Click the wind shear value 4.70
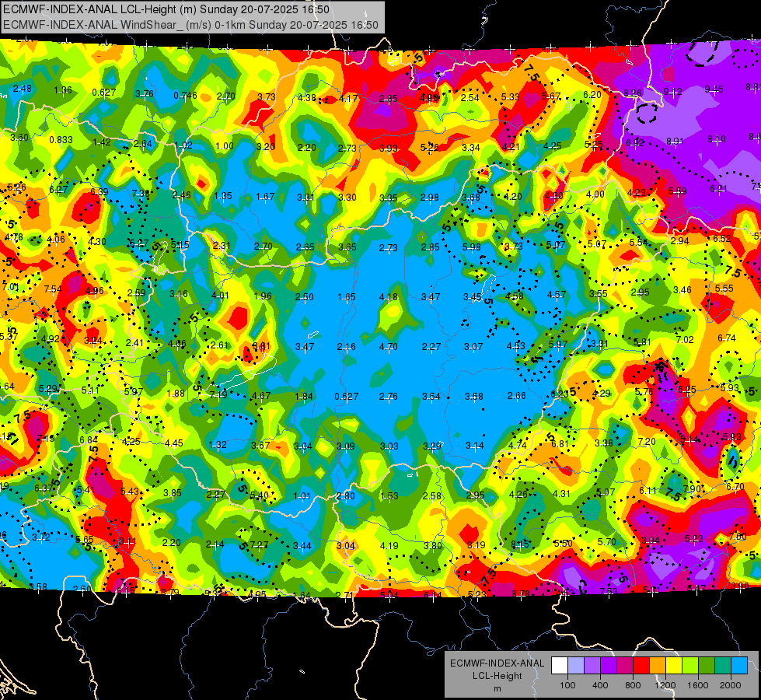Image resolution: width=761 pixels, height=700 pixels. click(x=388, y=347)
